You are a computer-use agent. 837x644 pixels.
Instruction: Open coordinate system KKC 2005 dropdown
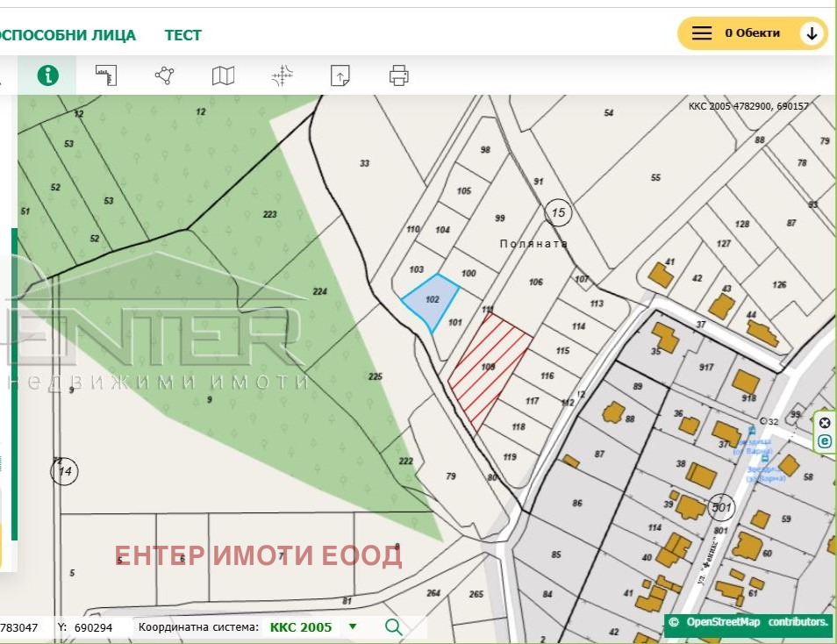[x=313, y=627]
